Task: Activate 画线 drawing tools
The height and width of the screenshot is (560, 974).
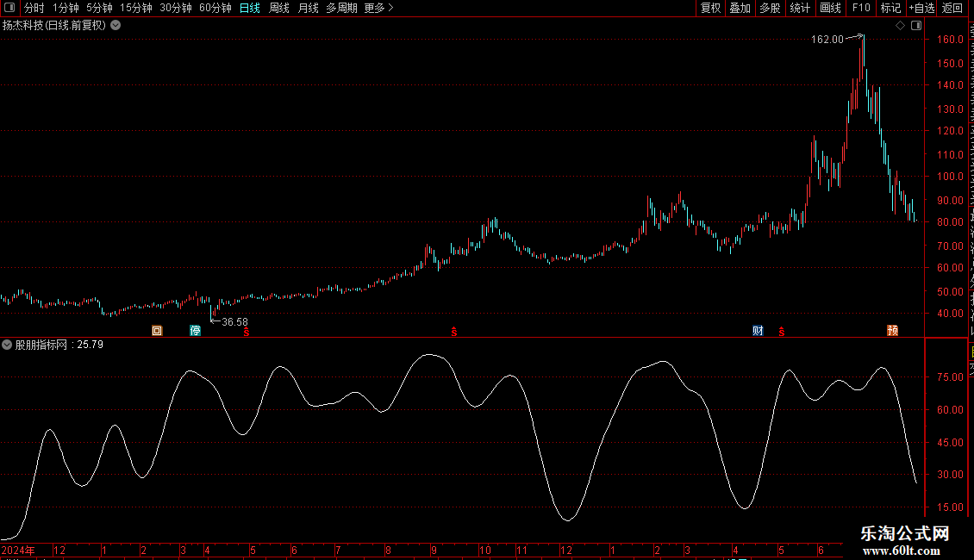Action: pos(831,8)
